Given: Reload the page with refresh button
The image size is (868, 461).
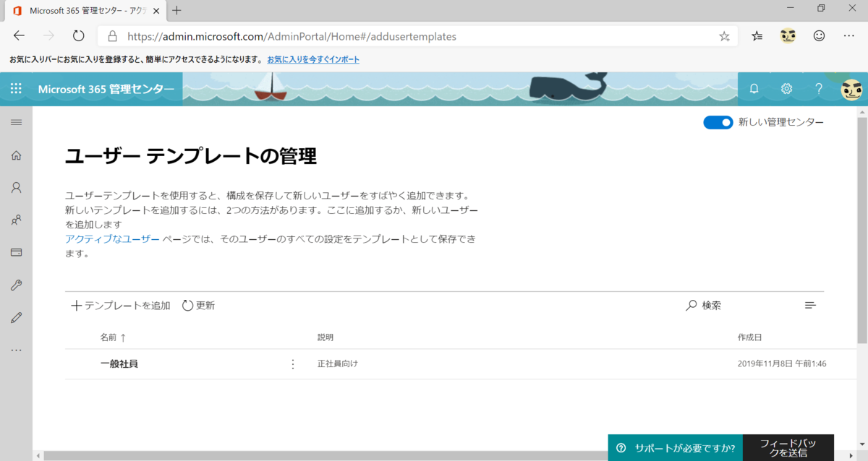Looking at the screenshot, I should pyautogui.click(x=79, y=35).
